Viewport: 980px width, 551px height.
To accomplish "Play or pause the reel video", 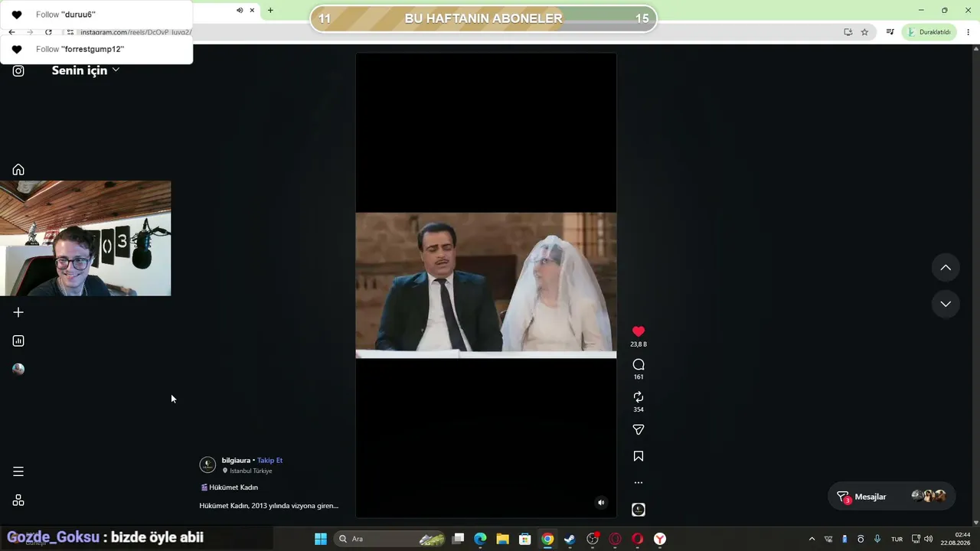I will click(x=486, y=285).
